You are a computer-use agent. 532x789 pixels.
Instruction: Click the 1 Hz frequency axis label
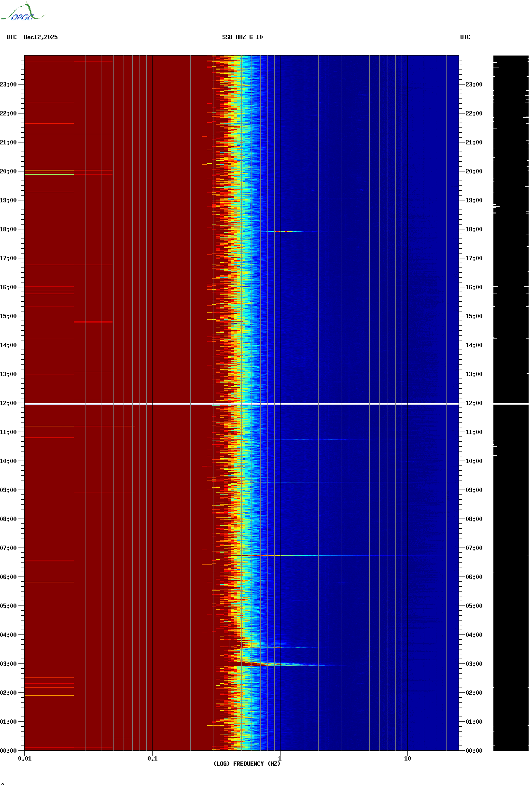click(280, 758)
